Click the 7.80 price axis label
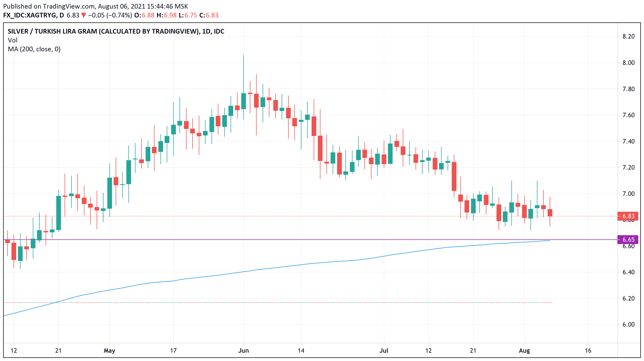Viewport: 644px width, 361px height. click(x=628, y=89)
